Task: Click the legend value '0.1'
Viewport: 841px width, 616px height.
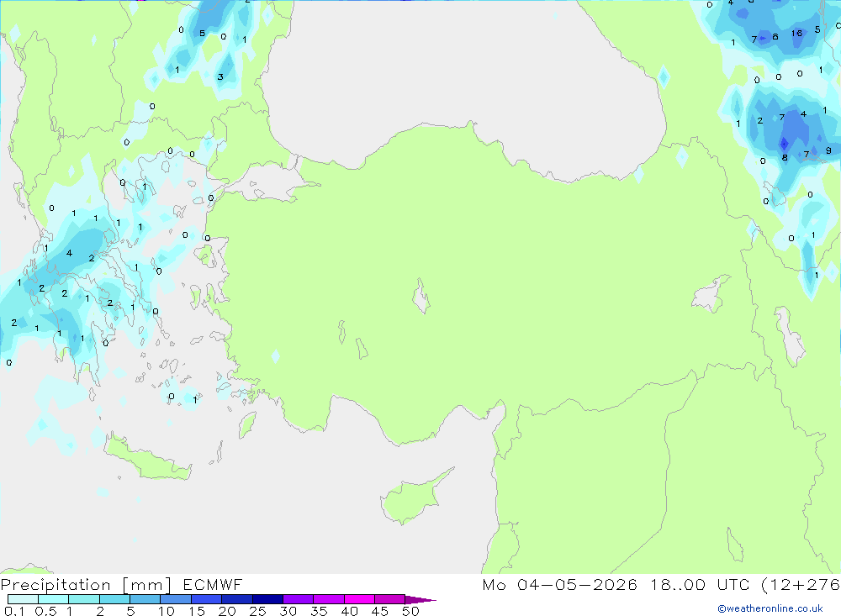Action: [14, 611]
